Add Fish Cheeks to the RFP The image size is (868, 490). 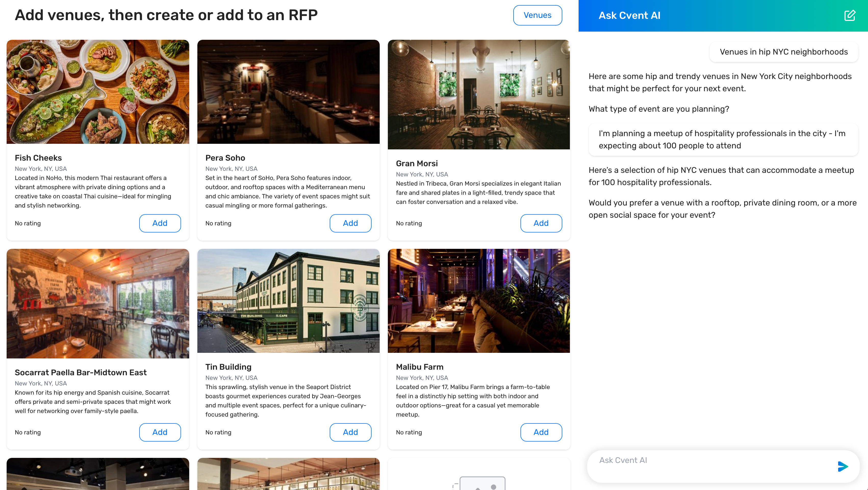160,223
